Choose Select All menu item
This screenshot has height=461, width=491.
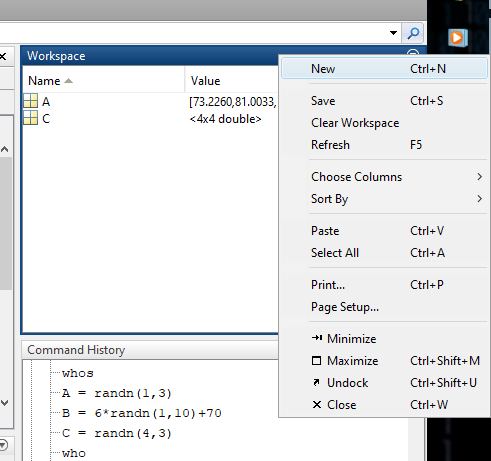pyautogui.click(x=384, y=253)
